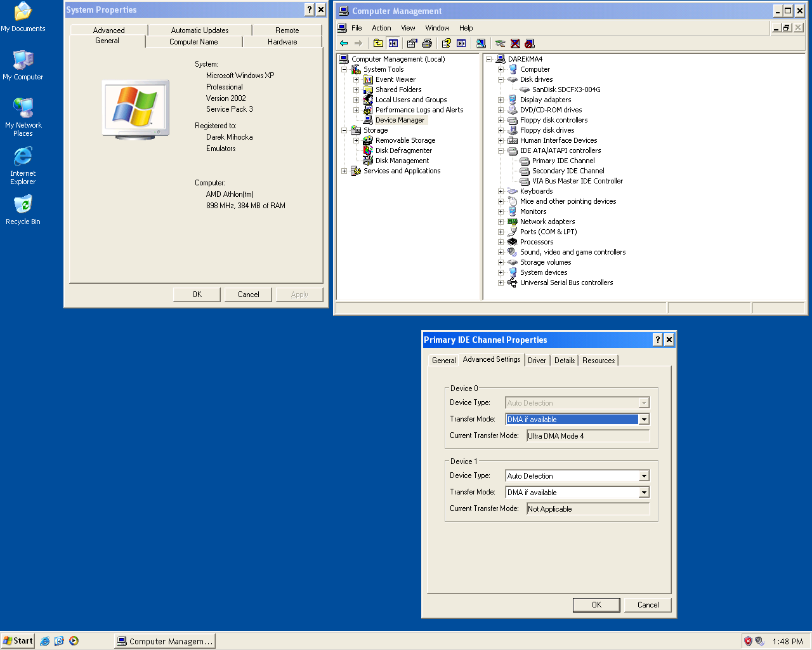Select Shared Folders in console tree
The height and width of the screenshot is (650, 812).
pos(398,90)
